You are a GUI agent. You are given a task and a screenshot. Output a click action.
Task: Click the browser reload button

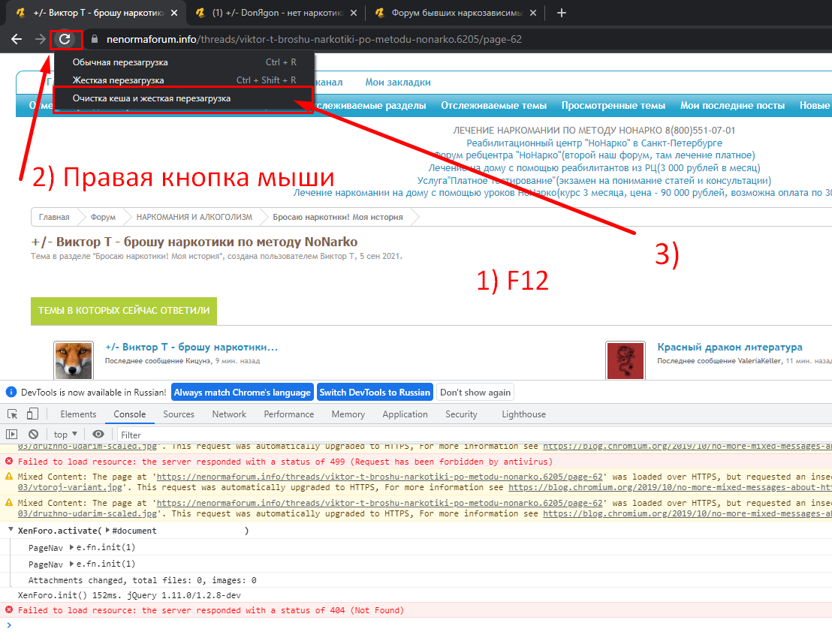pos(65,39)
